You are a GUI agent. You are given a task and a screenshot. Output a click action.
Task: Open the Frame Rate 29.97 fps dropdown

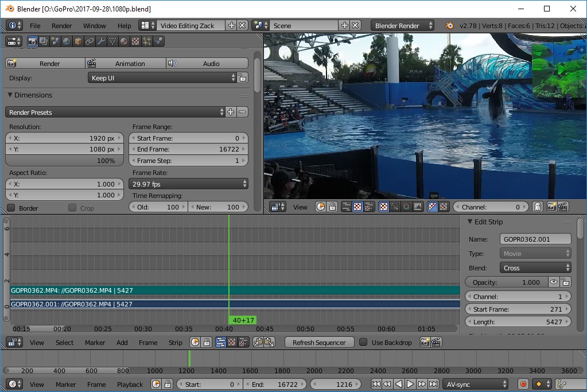click(x=189, y=184)
